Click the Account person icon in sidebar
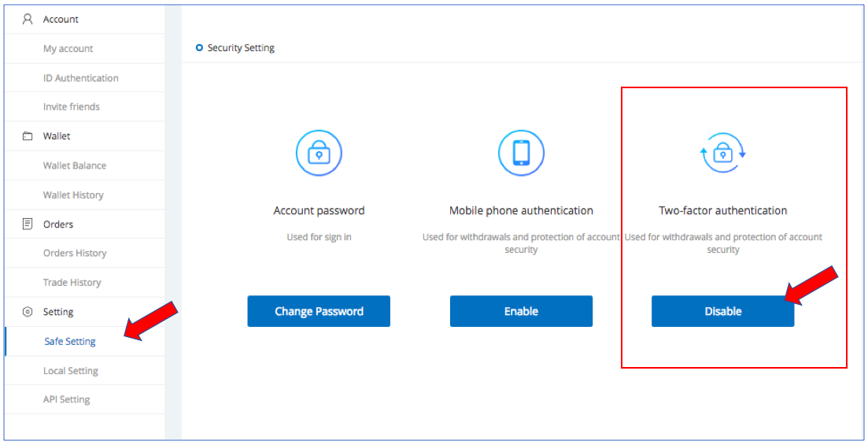868x445 pixels. [28, 19]
